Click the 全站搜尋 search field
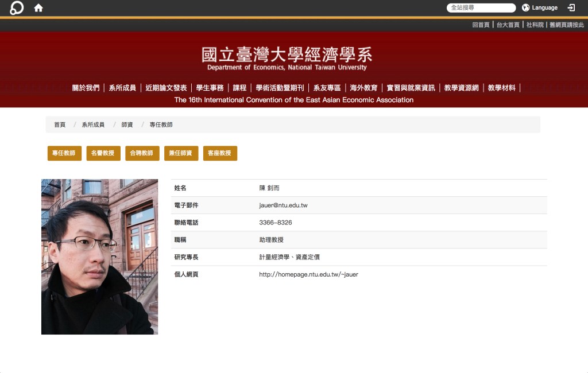The height and width of the screenshot is (373, 588). pyautogui.click(x=481, y=7)
